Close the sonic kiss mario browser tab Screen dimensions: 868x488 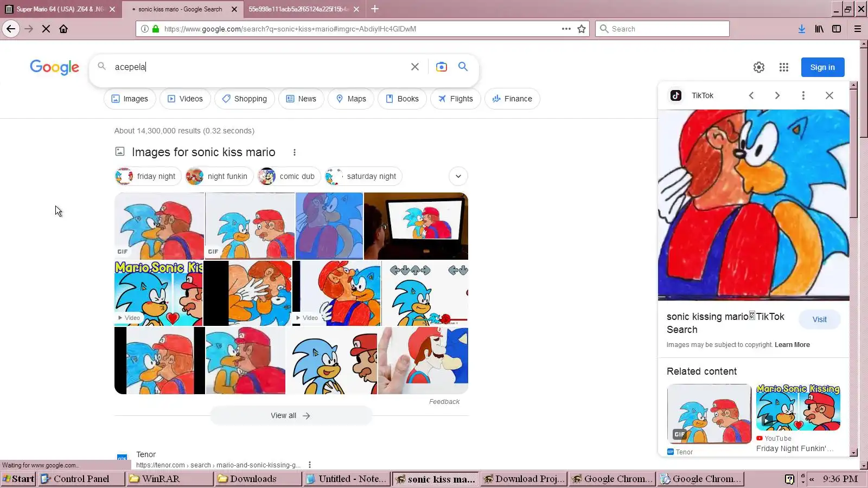click(234, 9)
